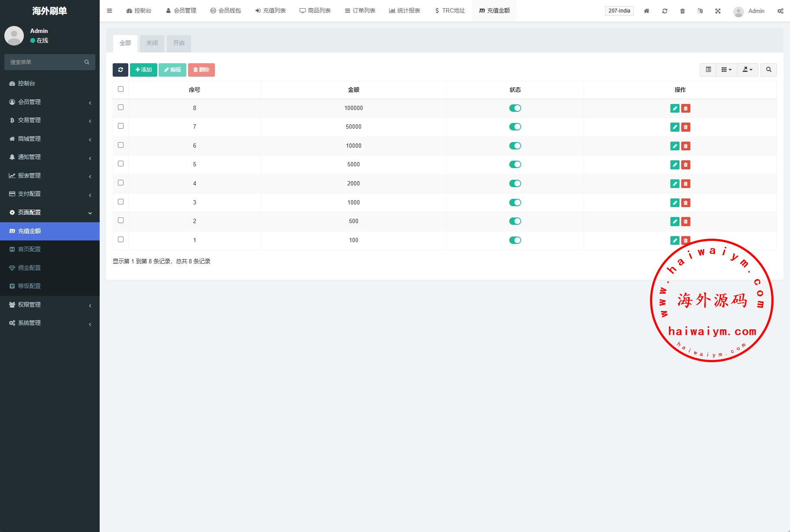The image size is (790, 532).
Task: Click the hamburger menu icon to collapse sidebar
Action: pos(110,11)
